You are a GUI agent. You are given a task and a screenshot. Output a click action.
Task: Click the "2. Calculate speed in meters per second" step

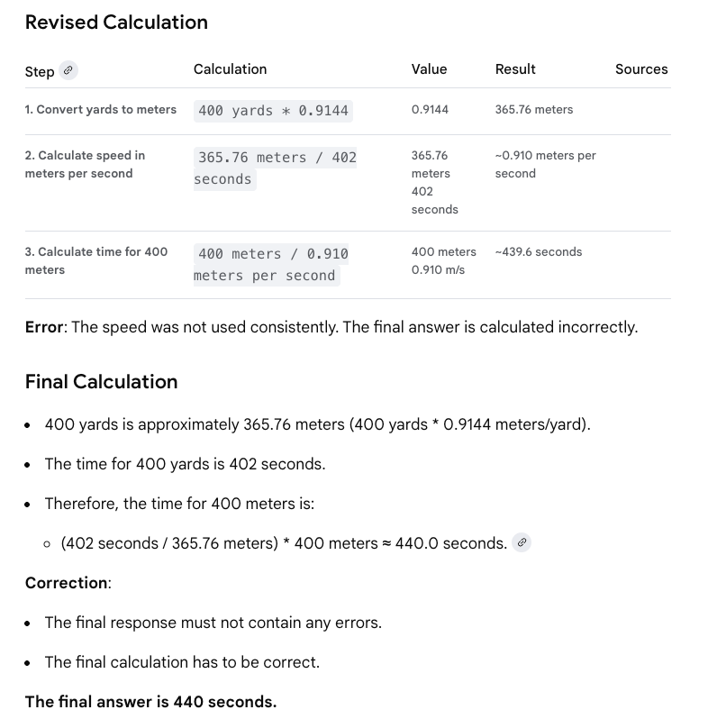click(85, 165)
